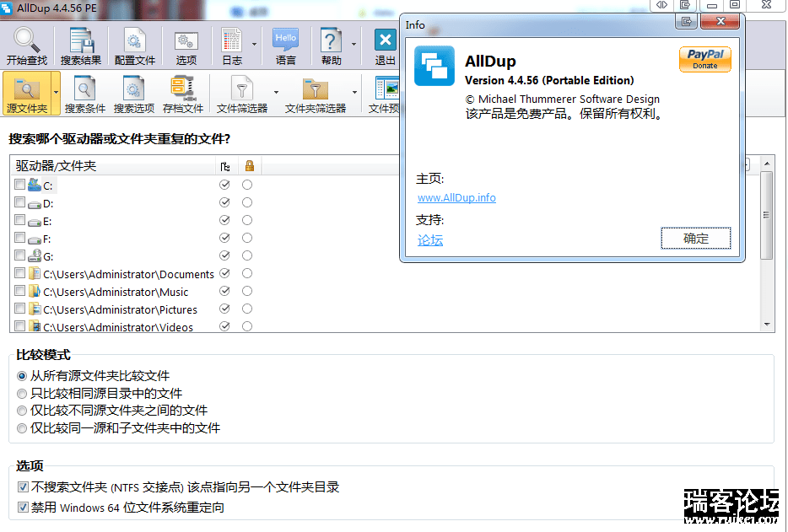Click the AllDup logo in Info dialog
Viewport: 788px width, 532px height.
434,66
